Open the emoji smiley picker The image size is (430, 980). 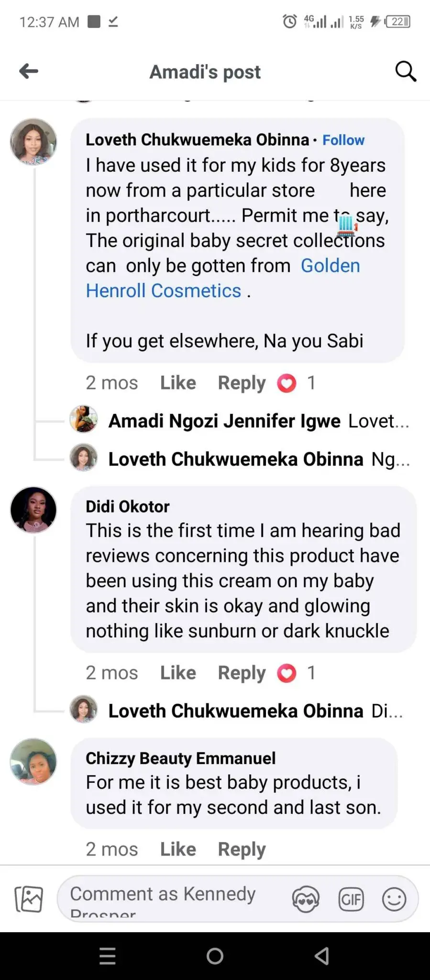tap(394, 900)
